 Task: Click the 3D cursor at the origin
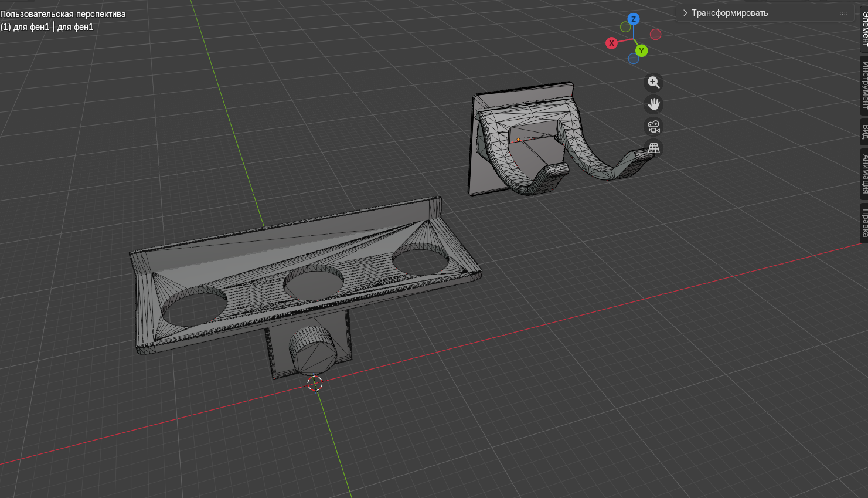tap(315, 384)
